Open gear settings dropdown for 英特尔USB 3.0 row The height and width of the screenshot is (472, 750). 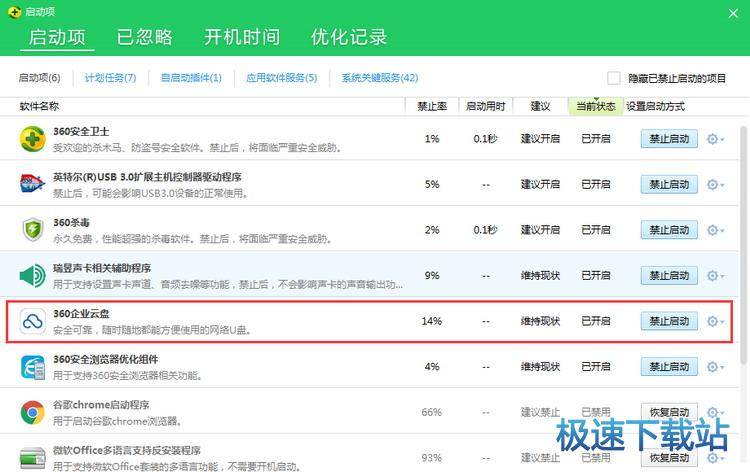click(715, 185)
